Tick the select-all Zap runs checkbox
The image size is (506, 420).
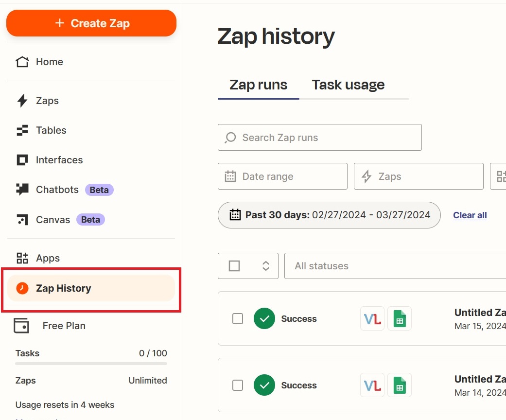tap(234, 266)
